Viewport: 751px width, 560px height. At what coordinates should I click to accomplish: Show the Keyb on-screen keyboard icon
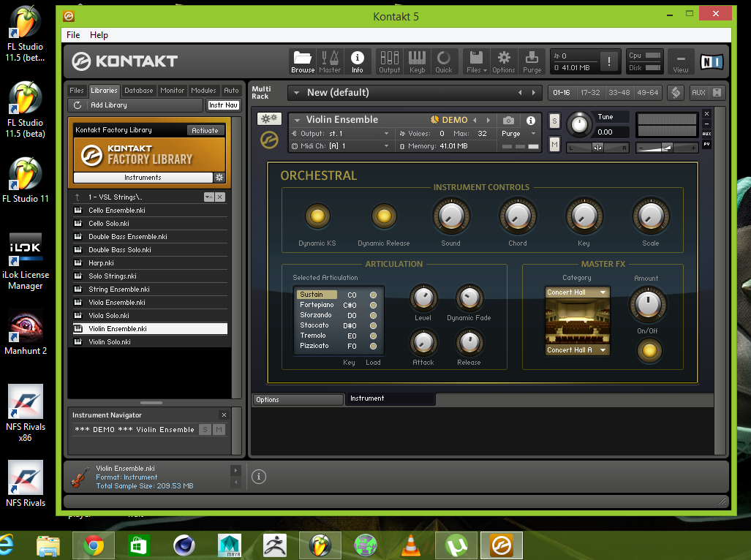[417, 61]
